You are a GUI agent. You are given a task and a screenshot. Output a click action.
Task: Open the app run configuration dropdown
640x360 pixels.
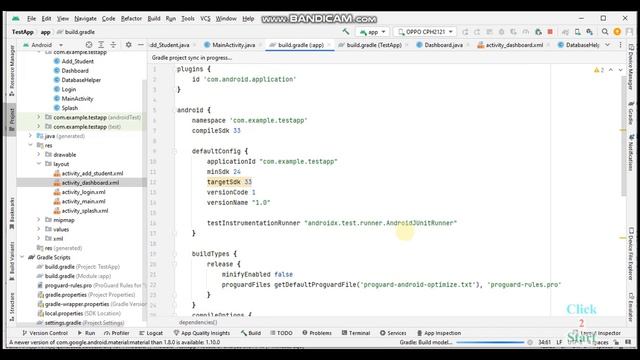(372, 31)
